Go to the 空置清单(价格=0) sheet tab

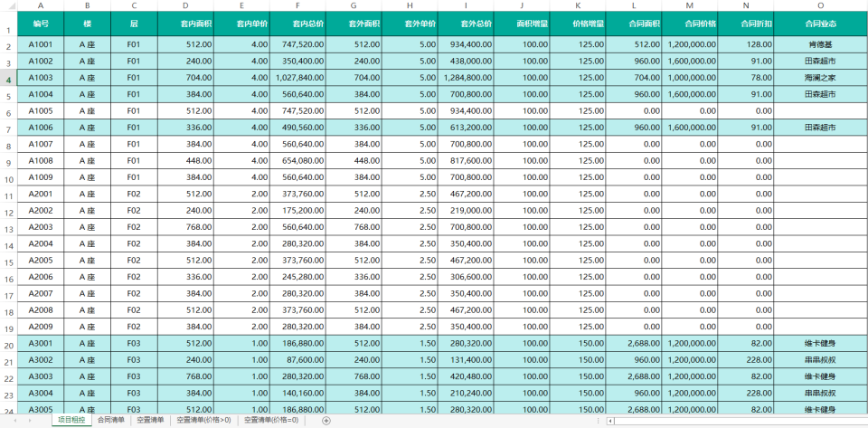pos(271,421)
